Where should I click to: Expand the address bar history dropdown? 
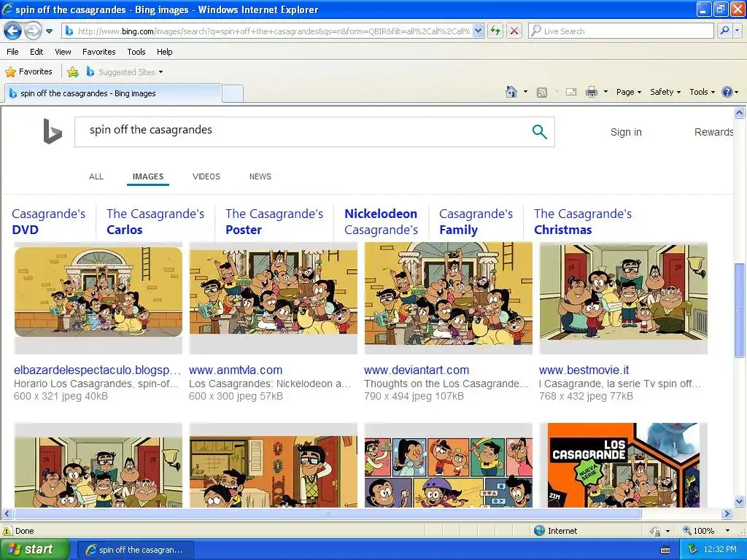tap(479, 31)
